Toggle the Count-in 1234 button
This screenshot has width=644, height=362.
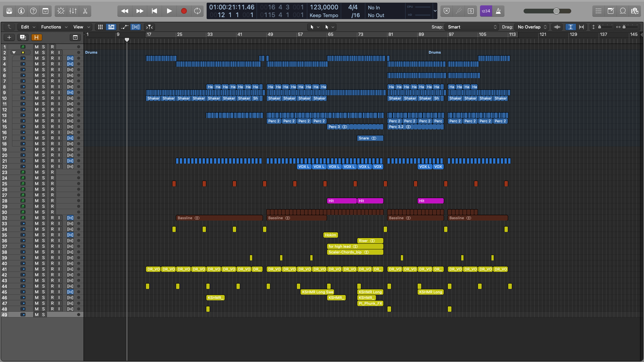tap(486, 11)
